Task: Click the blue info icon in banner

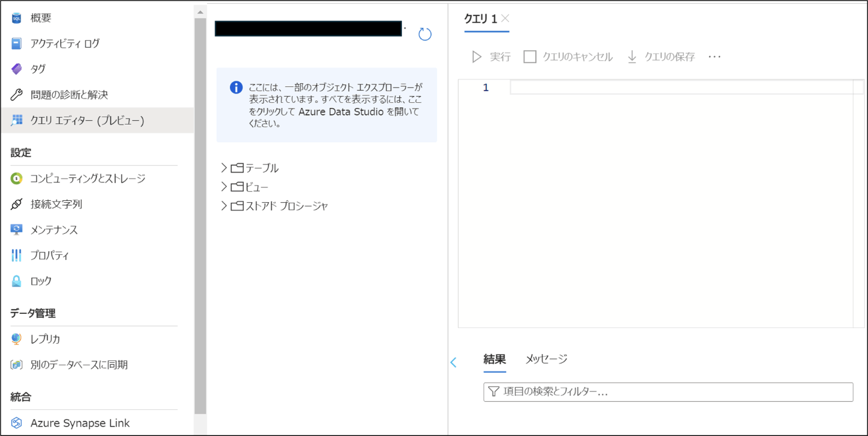Action: (236, 87)
